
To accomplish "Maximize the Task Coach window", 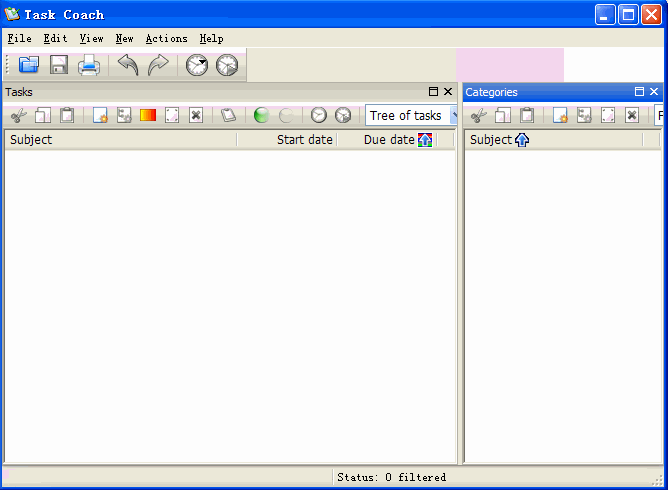I will (x=628, y=15).
